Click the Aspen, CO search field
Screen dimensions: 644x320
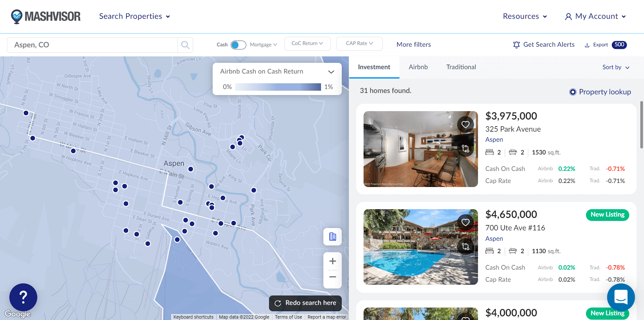[x=92, y=45]
